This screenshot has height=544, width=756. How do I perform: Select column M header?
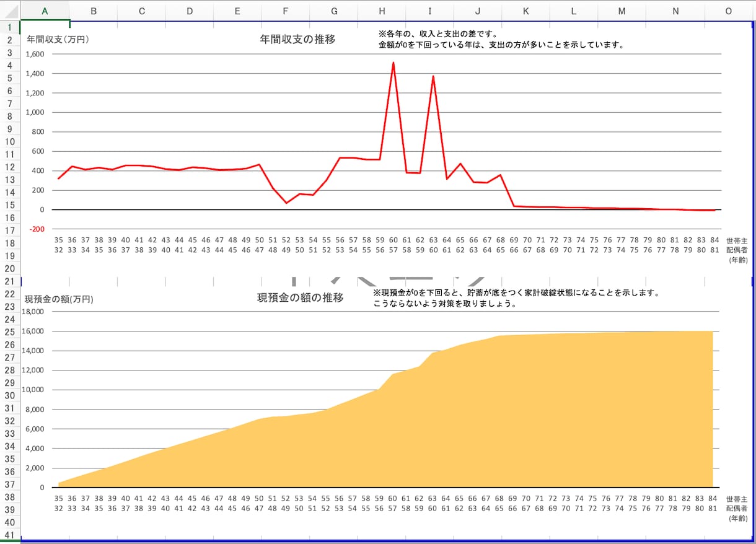coord(622,11)
